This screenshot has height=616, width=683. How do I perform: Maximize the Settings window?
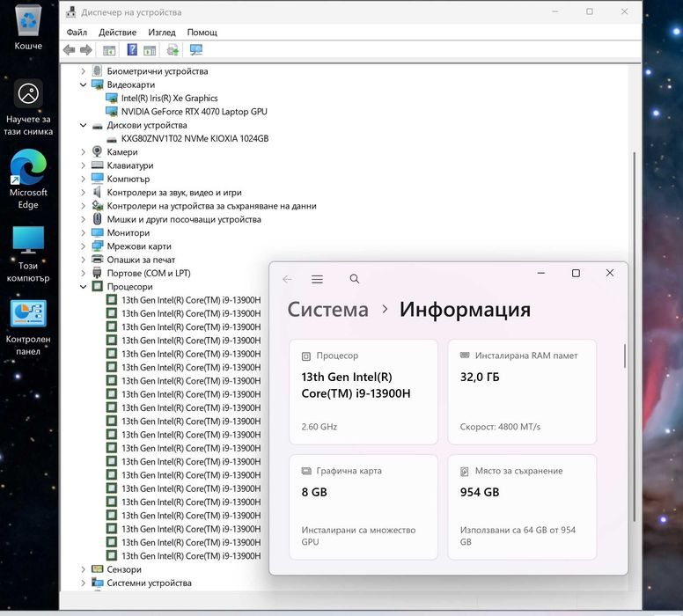pos(576,273)
